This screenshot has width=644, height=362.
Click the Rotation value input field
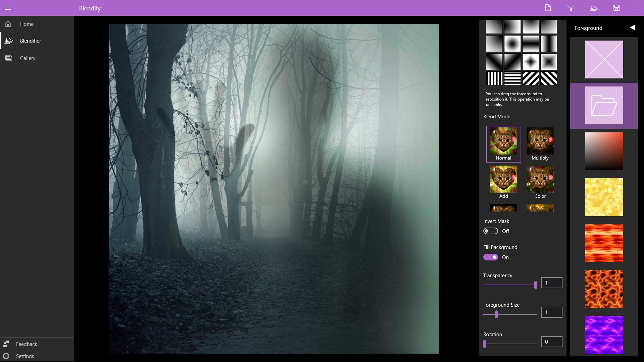[551, 342]
